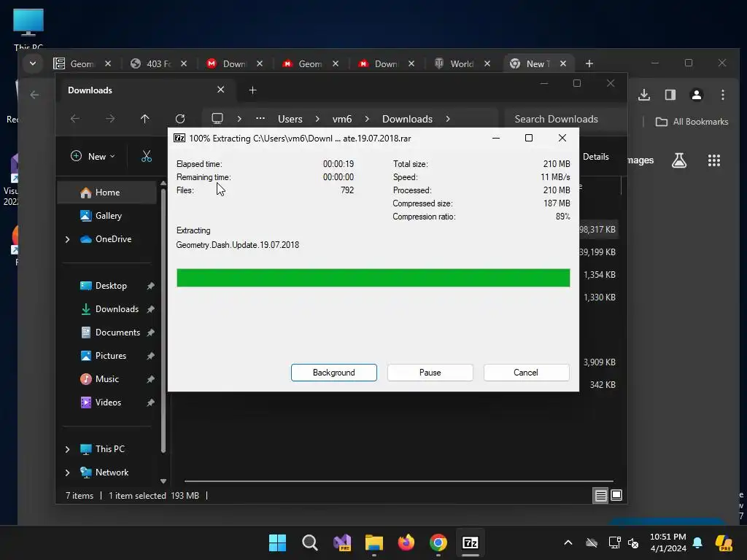Open Chrome three-dot menu
The height and width of the screenshot is (560, 747).
click(x=723, y=95)
